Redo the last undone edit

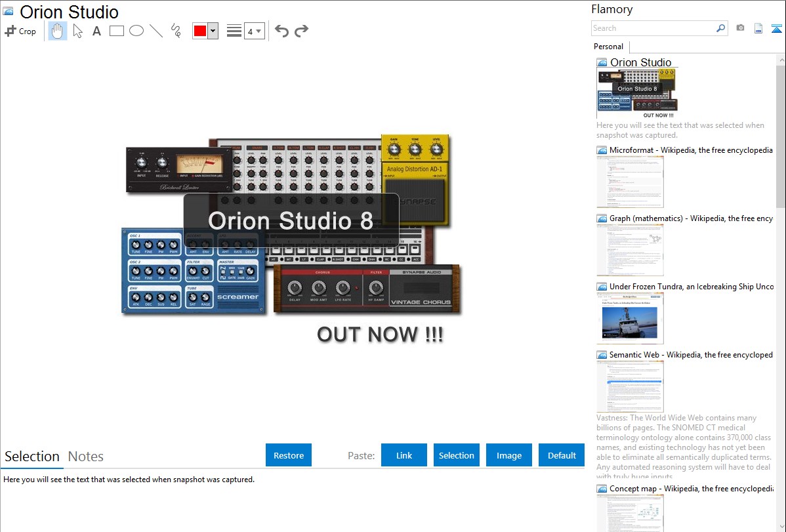(x=301, y=31)
